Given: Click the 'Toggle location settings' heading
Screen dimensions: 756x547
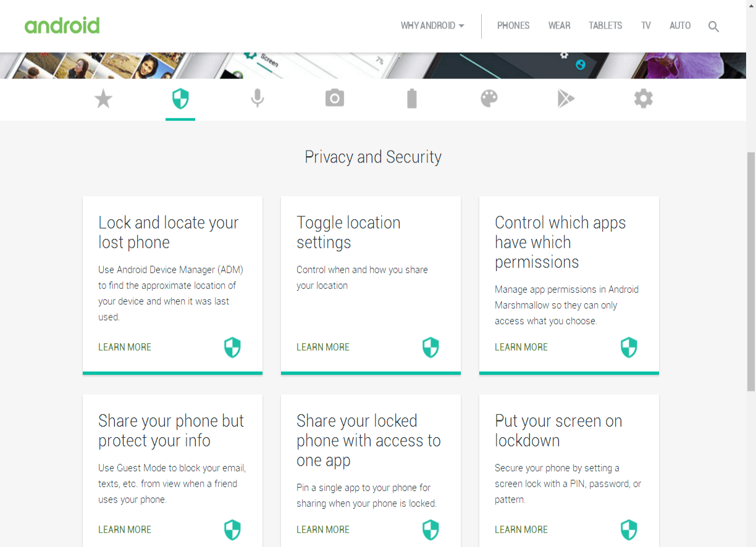Looking at the screenshot, I should point(348,232).
